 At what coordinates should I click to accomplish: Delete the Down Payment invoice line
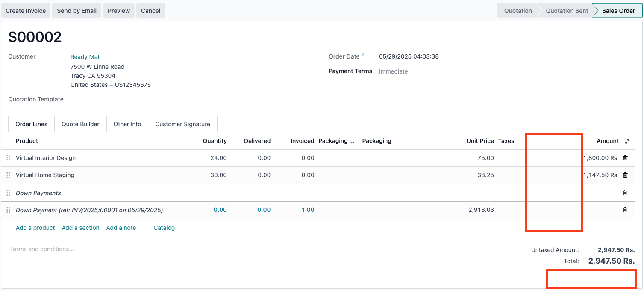(x=625, y=210)
